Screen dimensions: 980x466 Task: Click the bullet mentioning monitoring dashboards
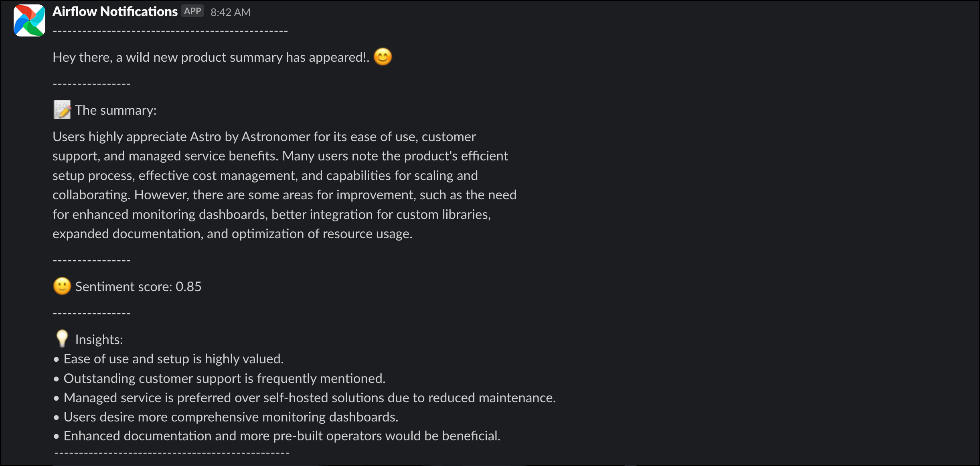pyautogui.click(x=231, y=416)
